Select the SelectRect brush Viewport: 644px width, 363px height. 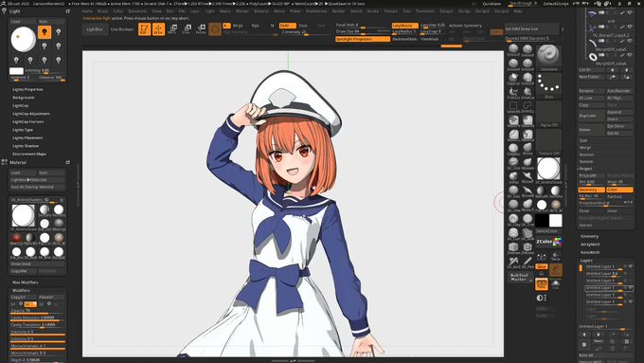513,107
